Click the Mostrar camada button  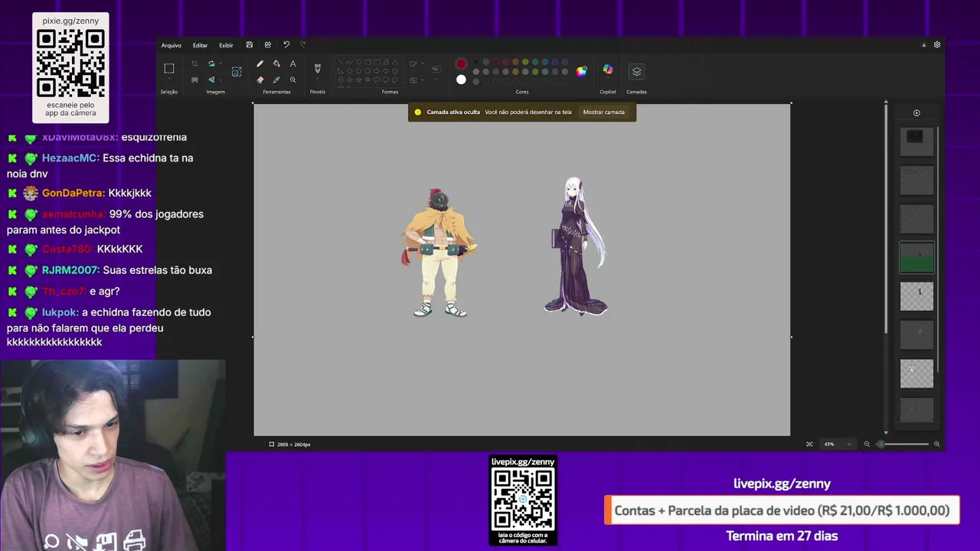point(604,112)
